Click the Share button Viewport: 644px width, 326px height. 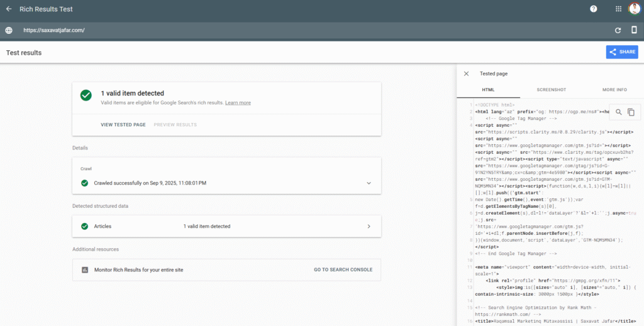click(x=621, y=52)
